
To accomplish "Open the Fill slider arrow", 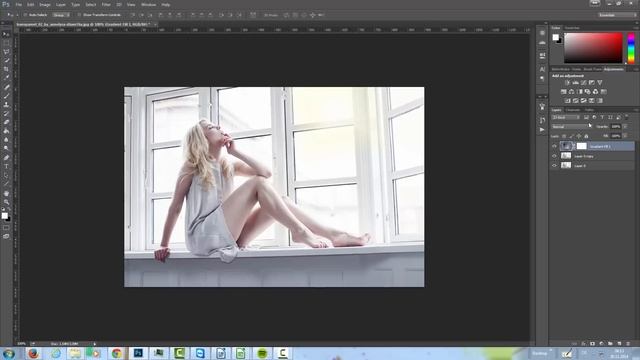I will click(625, 136).
